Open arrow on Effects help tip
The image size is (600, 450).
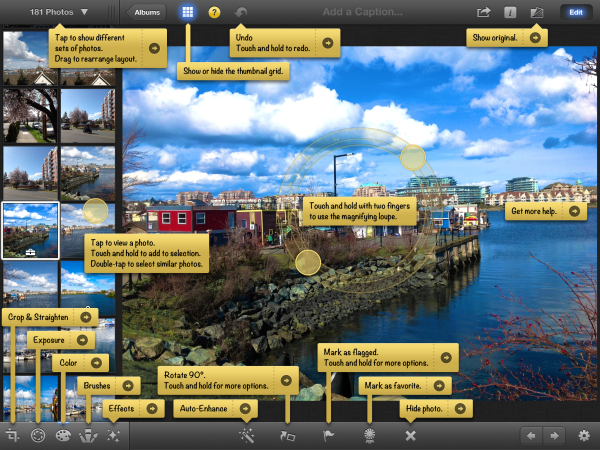click(x=152, y=408)
